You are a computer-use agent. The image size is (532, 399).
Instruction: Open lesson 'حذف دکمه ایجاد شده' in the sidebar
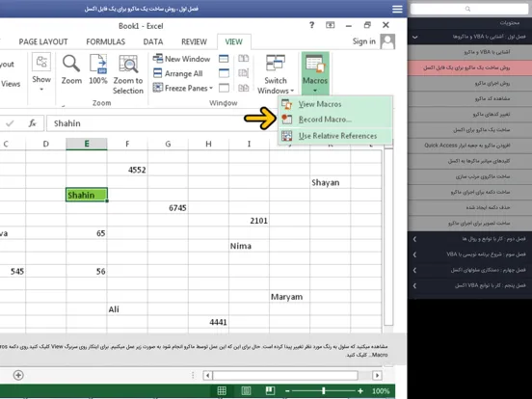(x=470, y=207)
